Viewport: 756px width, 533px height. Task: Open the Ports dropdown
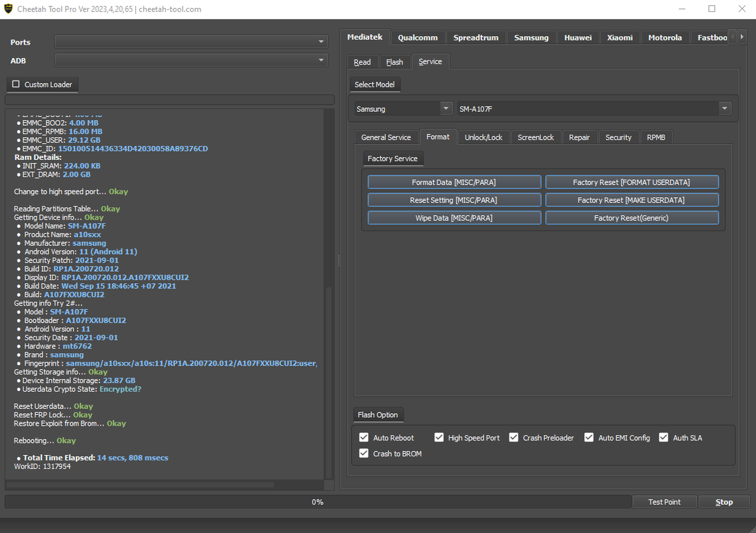point(191,42)
